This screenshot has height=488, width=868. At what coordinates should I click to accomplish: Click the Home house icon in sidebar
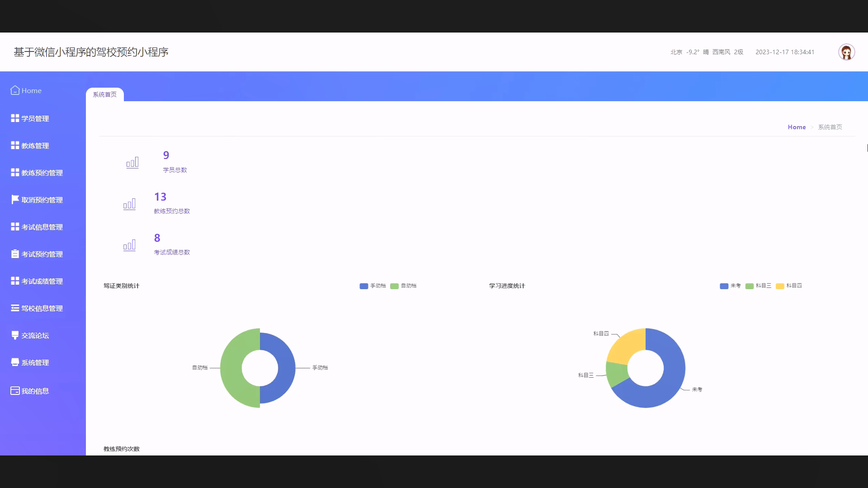(15, 90)
